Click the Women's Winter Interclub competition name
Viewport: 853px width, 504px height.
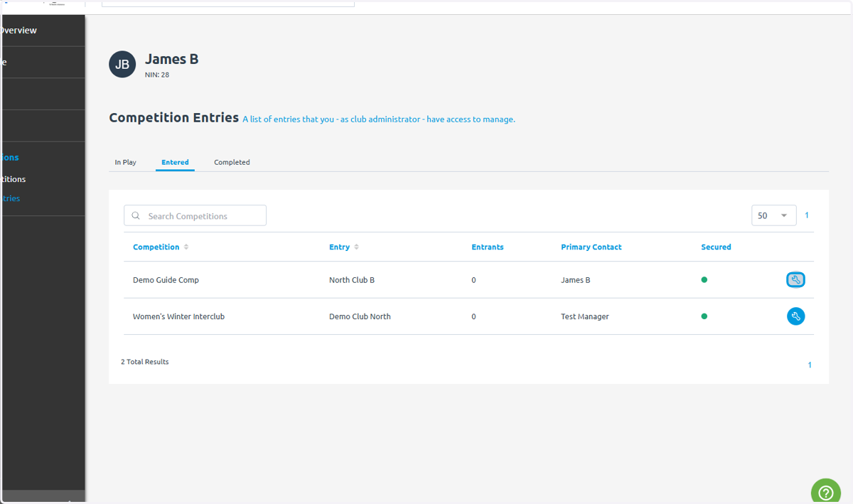pyautogui.click(x=178, y=316)
